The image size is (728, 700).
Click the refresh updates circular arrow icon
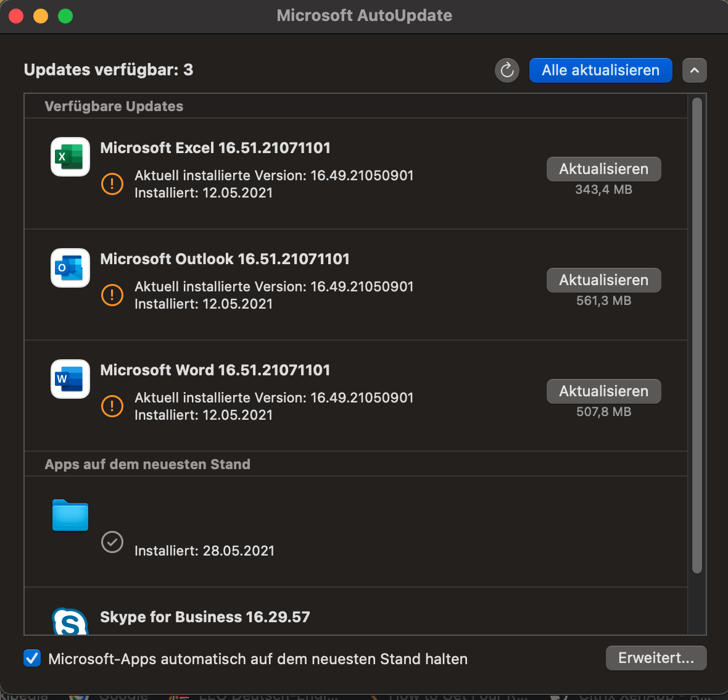click(507, 70)
